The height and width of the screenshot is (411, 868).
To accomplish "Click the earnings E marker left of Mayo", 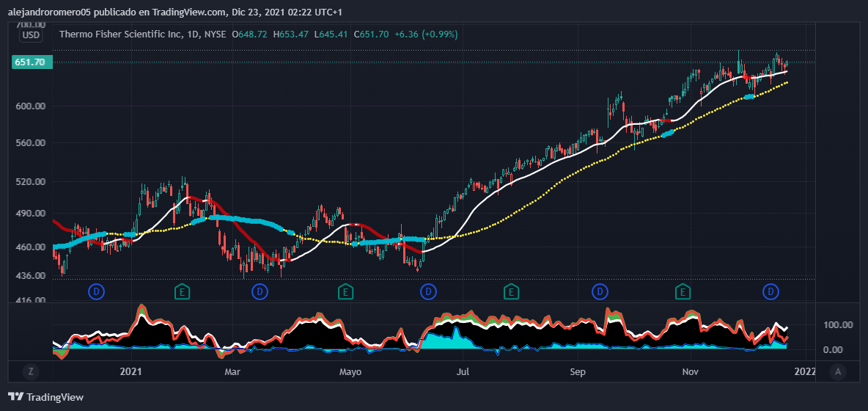I will pyautogui.click(x=345, y=291).
